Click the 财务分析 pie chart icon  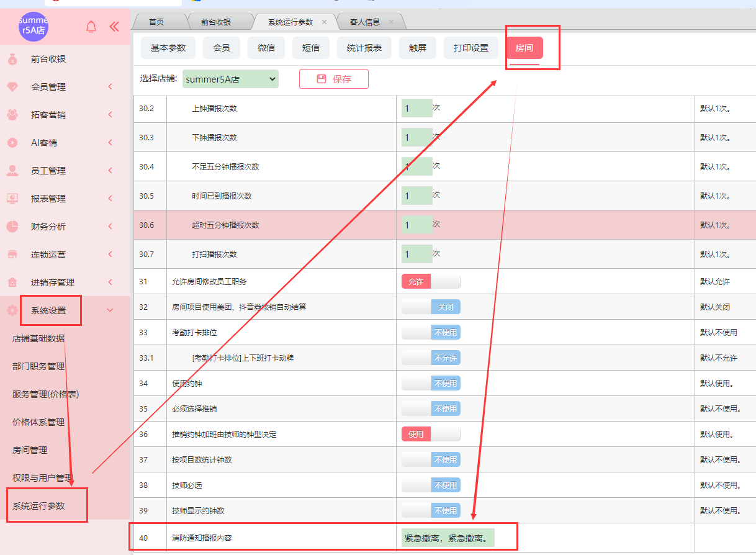[x=12, y=227]
